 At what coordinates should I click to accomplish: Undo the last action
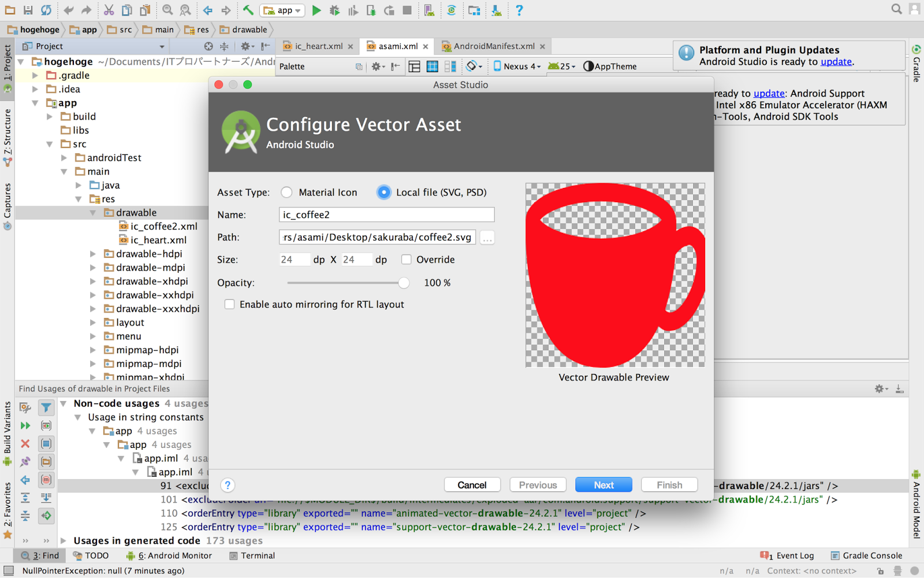pyautogui.click(x=68, y=10)
